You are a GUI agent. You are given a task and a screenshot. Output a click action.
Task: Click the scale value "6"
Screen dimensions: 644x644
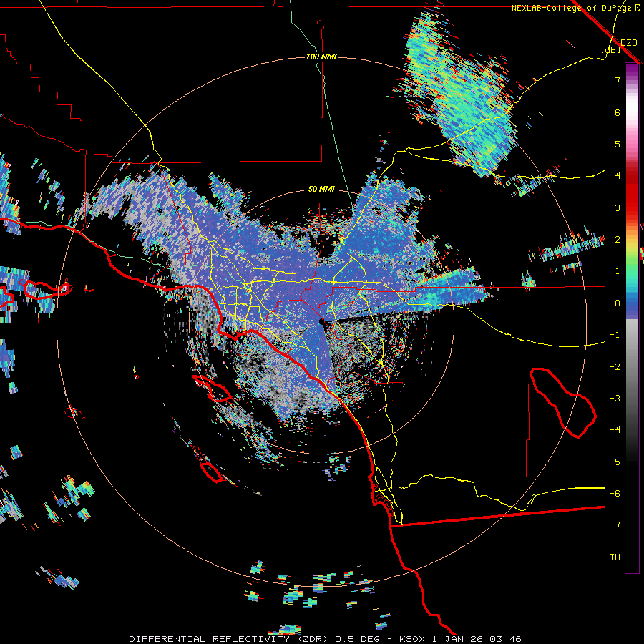coord(618,112)
